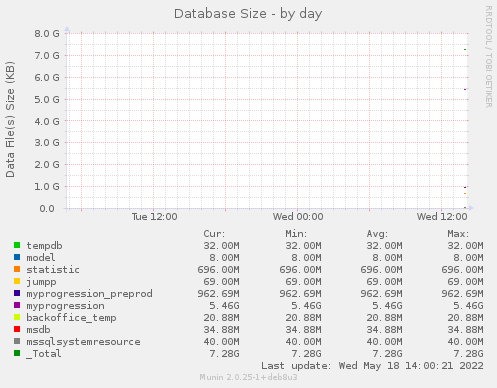Click the 'Wed 00:00' x-axis label
Viewport: 497px width, 388px height.
tap(298, 217)
